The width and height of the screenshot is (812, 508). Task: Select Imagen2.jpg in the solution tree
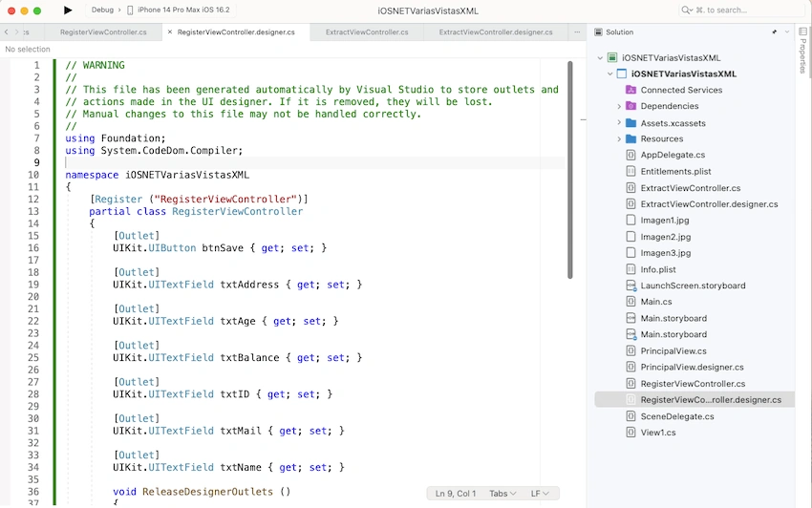point(666,237)
